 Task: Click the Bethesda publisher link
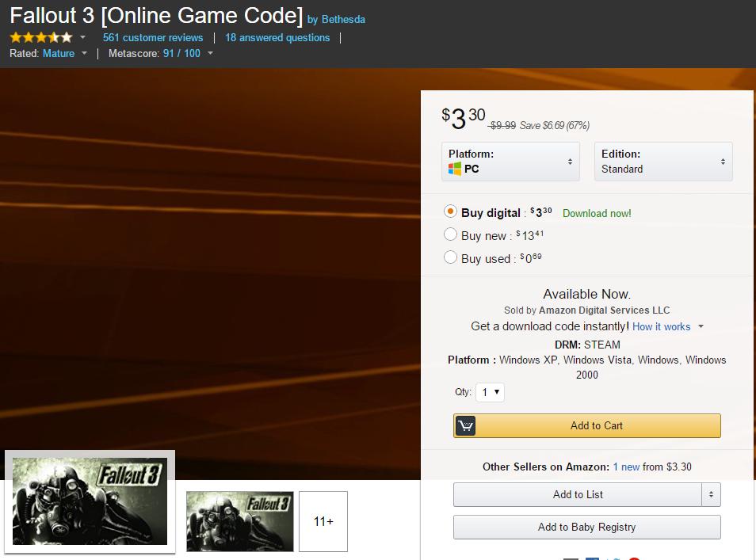(343, 19)
